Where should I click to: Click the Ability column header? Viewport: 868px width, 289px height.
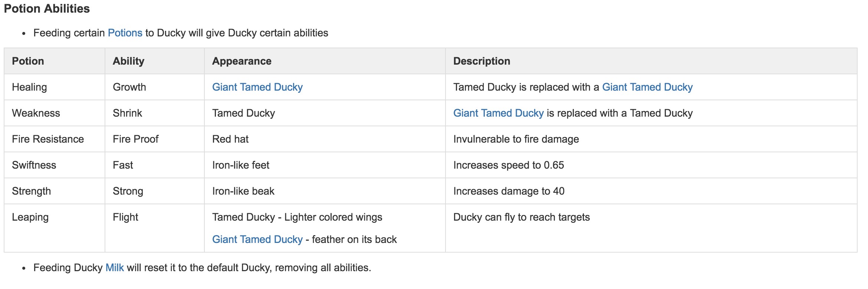pyautogui.click(x=128, y=61)
